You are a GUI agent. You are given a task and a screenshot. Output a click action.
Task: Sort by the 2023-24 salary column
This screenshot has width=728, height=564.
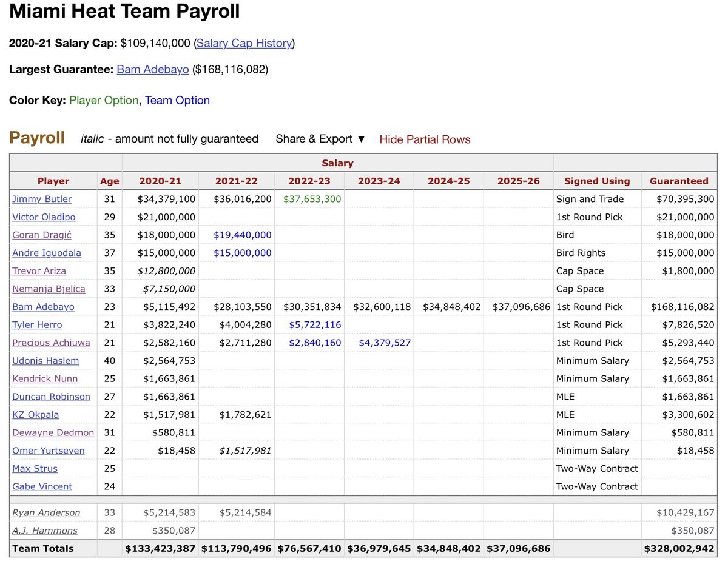coord(379,181)
